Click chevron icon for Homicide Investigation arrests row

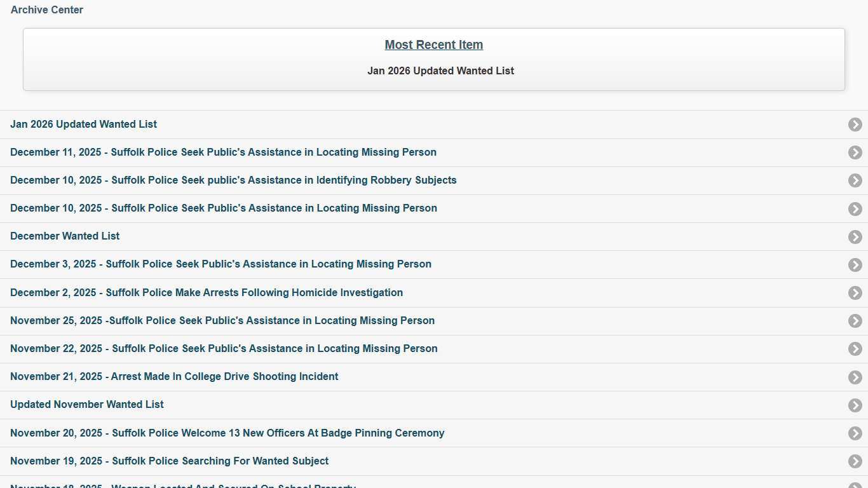tap(855, 293)
